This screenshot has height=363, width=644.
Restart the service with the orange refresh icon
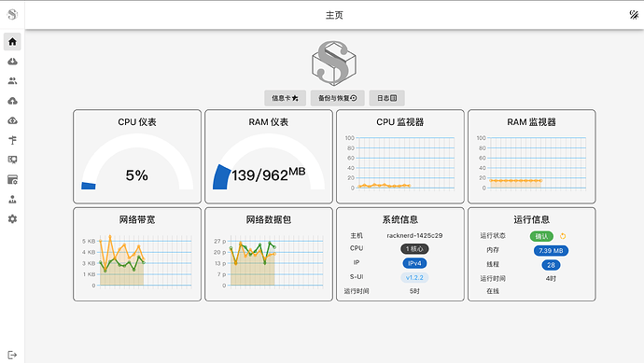(x=563, y=236)
